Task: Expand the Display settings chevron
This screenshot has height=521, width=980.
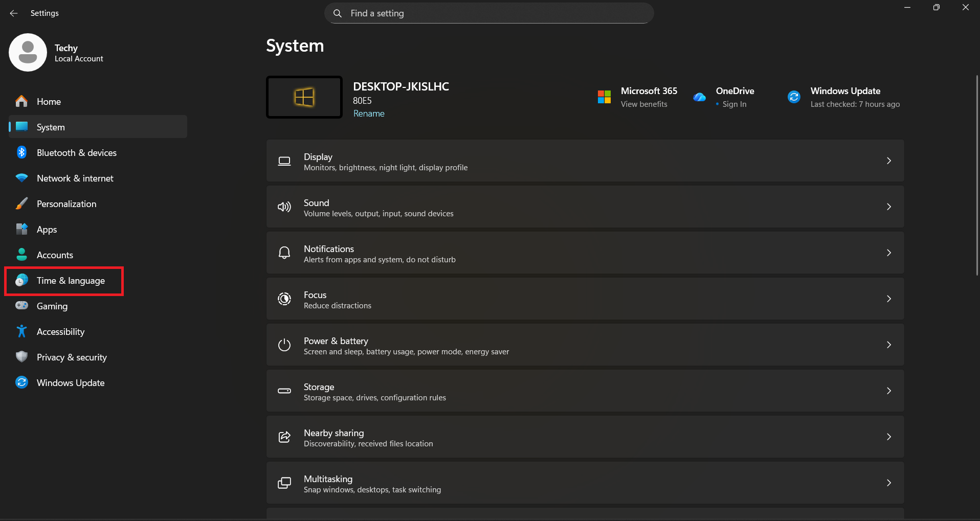Action: tap(888, 161)
